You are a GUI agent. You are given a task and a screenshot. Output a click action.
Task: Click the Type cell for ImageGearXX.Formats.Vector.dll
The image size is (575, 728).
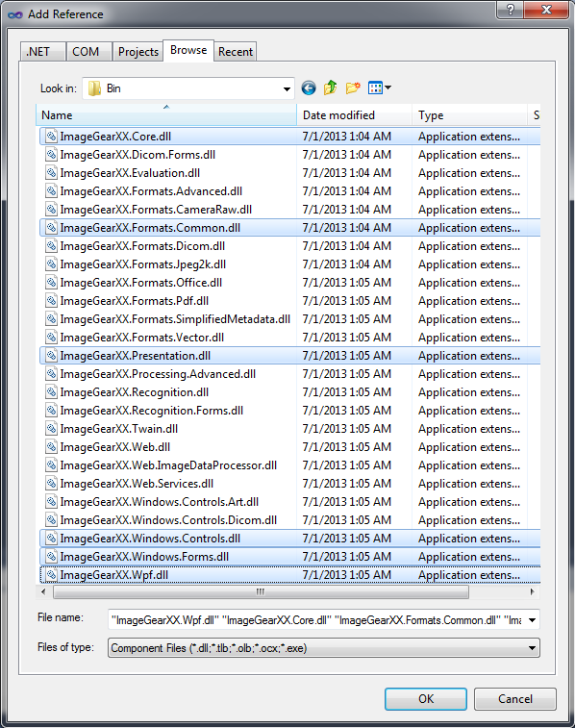coord(469,338)
